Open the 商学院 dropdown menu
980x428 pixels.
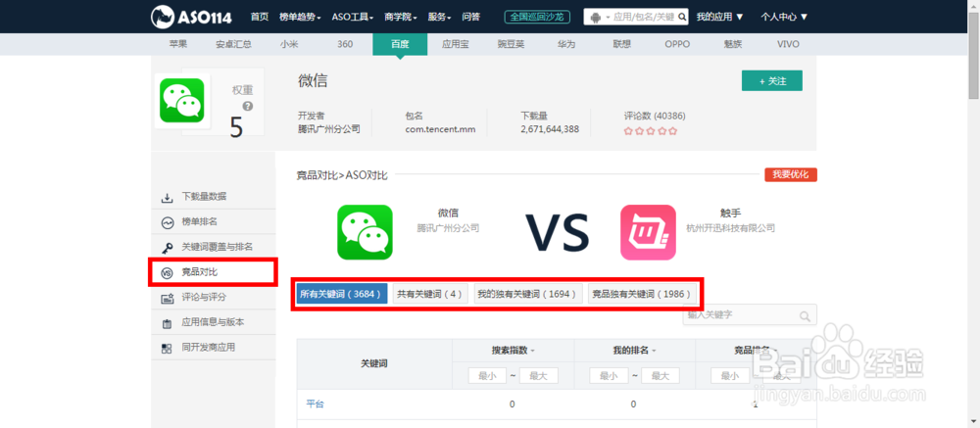[401, 17]
